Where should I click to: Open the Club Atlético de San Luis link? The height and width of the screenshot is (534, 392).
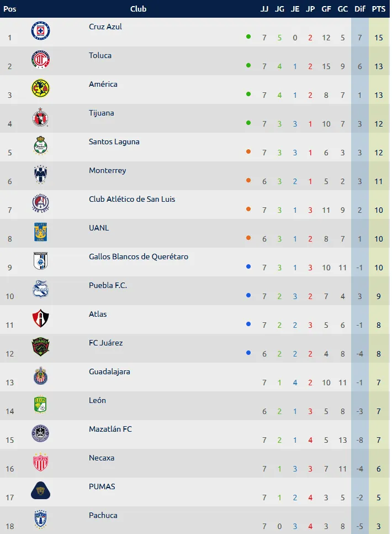tap(132, 199)
